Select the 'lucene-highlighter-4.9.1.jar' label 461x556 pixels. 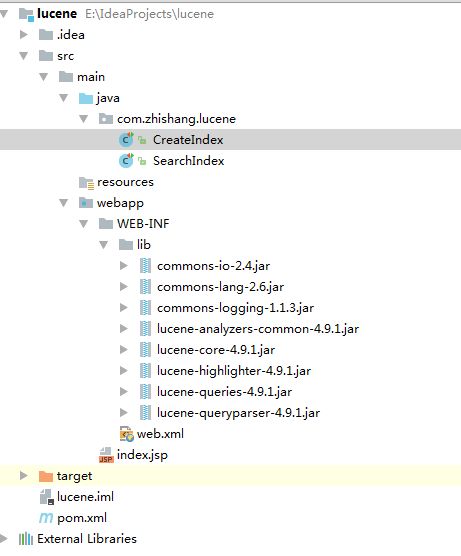pyautogui.click(x=234, y=371)
